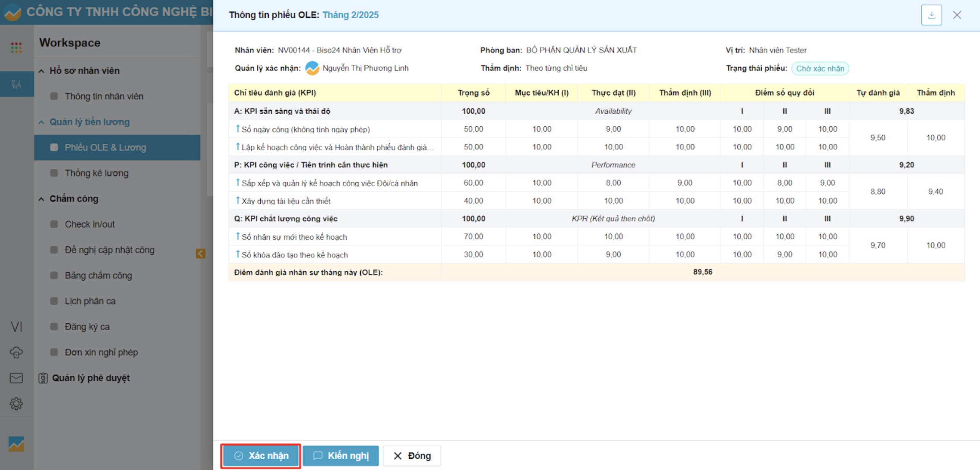Click the colorful apps grid icon
The height and width of the screenshot is (470, 980).
[x=16, y=48]
